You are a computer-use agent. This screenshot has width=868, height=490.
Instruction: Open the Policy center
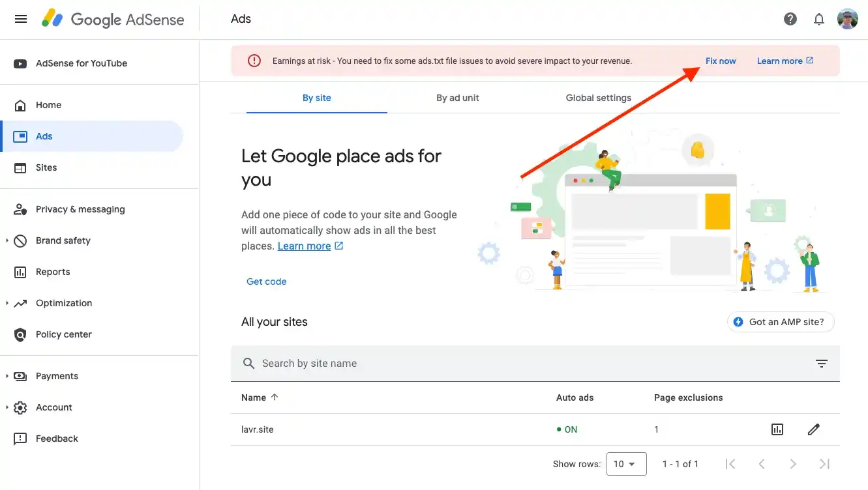point(63,334)
